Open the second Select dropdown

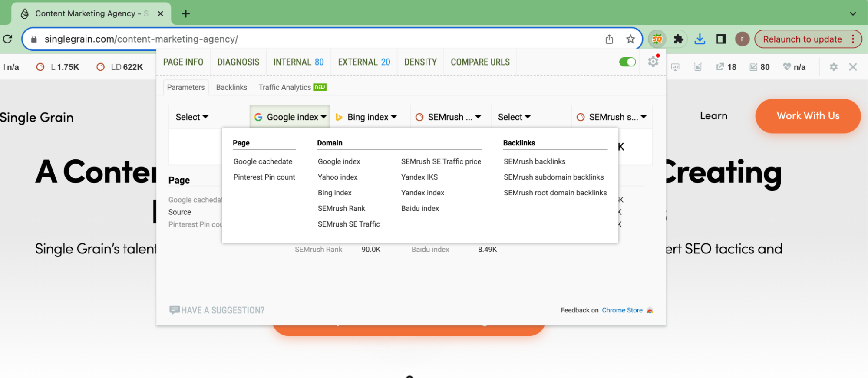[515, 117]
